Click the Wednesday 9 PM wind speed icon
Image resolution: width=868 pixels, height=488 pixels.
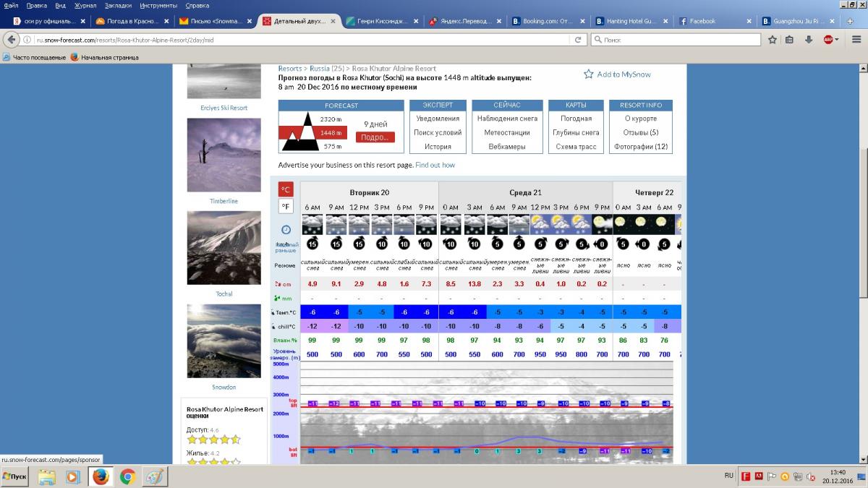click(602, 244)
